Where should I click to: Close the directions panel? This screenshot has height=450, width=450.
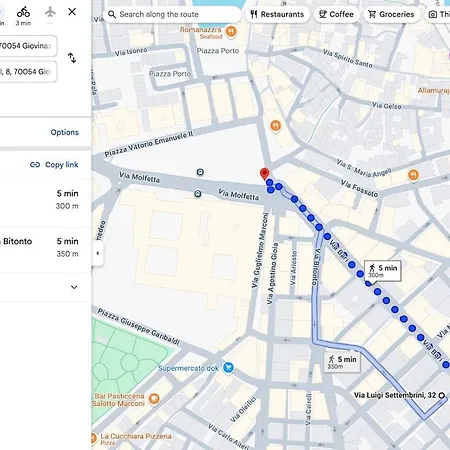(72, 12)
